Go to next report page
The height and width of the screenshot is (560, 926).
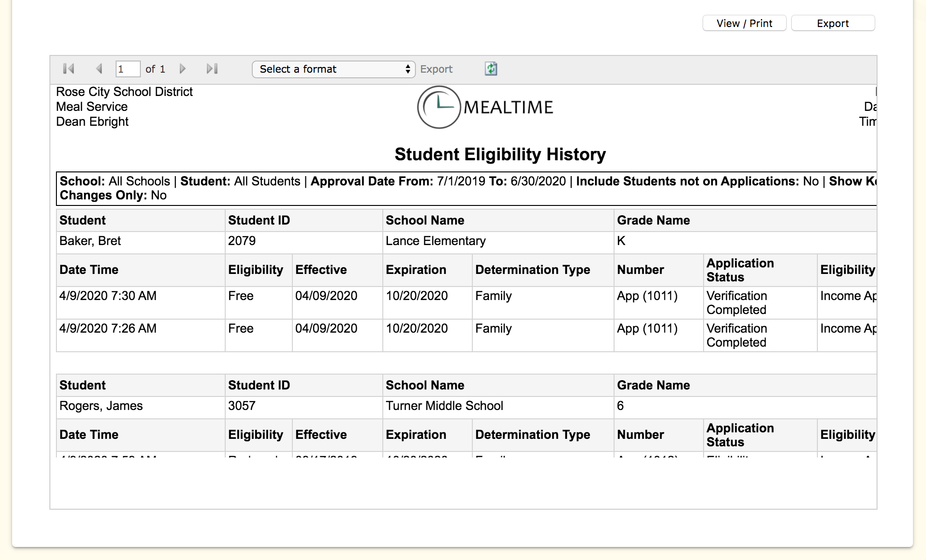(182, 69)
